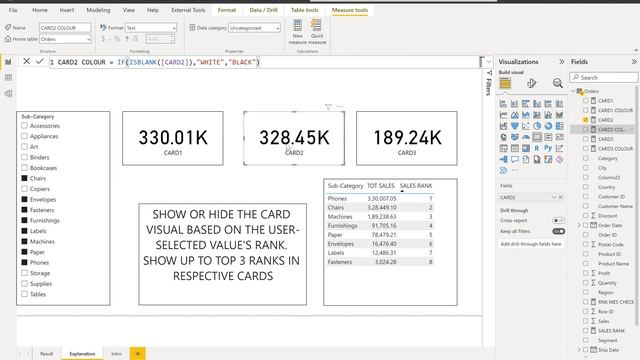Uncheck Phones in Sub-Category slicer
The width and height of the screenshot is (640, 360).
click(24, 262)
